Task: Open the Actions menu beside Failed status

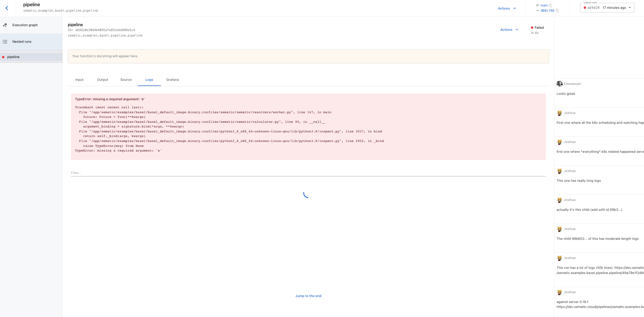Action: click(x=509, y=30)
